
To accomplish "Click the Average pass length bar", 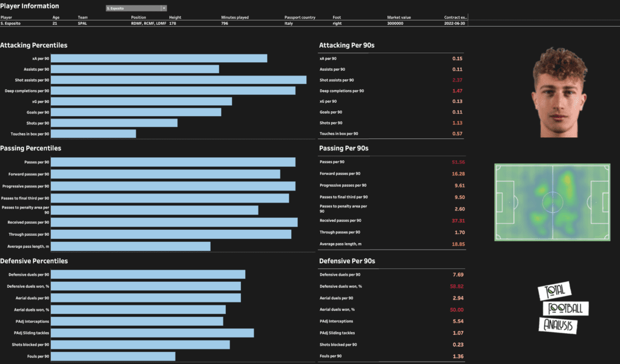I will [x=131, y=246].
